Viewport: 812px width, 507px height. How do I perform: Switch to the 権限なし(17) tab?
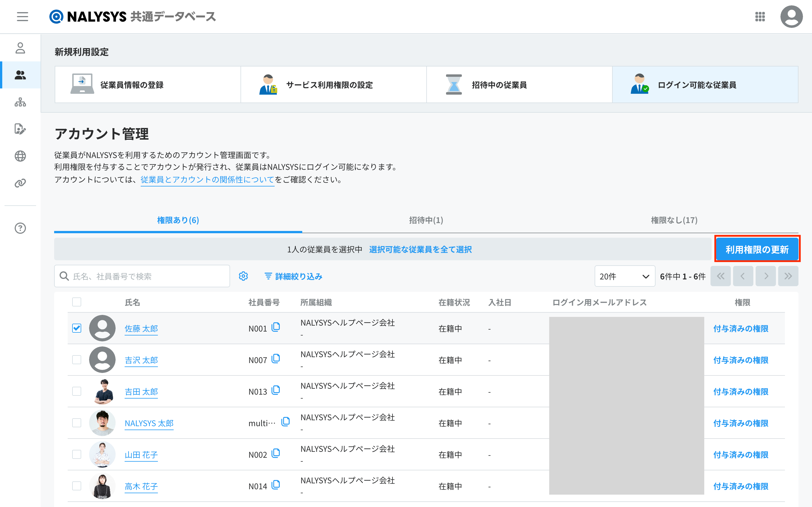(674, 220)
